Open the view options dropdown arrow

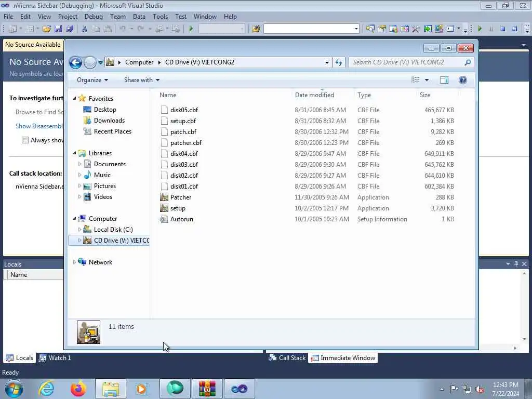coord(427,79)
